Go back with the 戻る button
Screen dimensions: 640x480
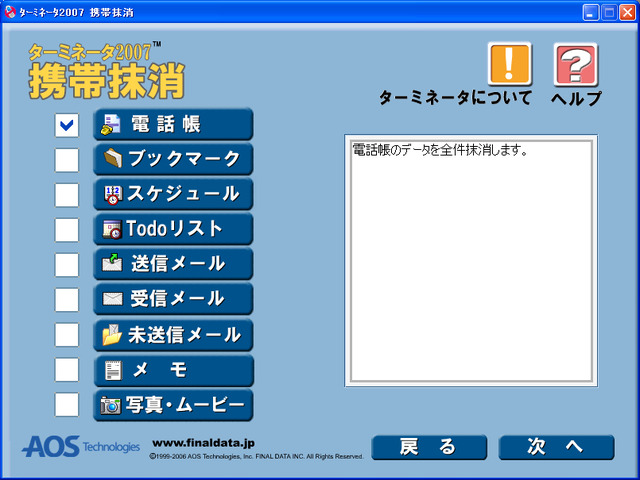pos(429,447)
